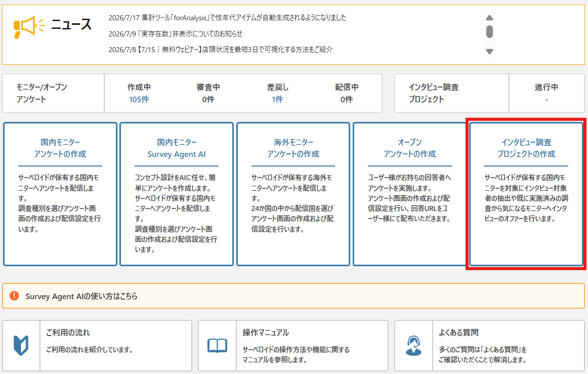Click the Survey Agent AIの使い方はこちら banner
Screen dimensions: 588x374
[293, 296]
